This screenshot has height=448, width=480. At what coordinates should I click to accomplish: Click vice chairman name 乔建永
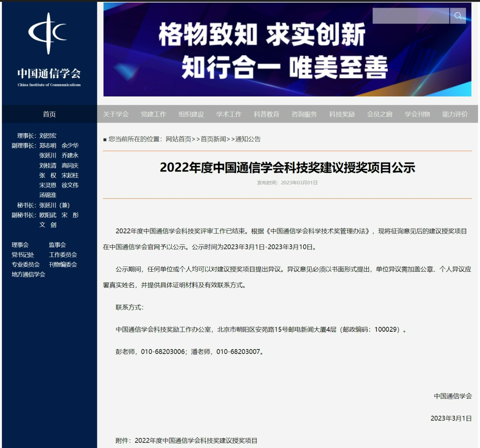(70, 155)
